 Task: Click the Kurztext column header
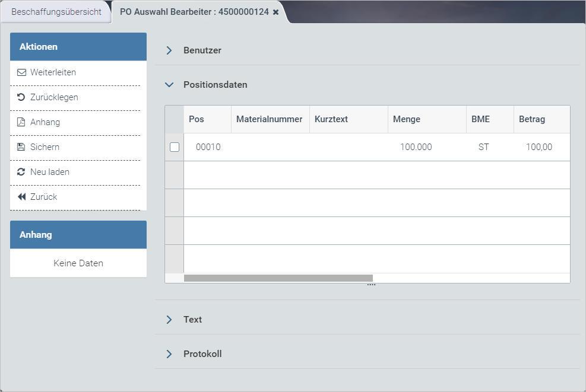click(331, 119)
